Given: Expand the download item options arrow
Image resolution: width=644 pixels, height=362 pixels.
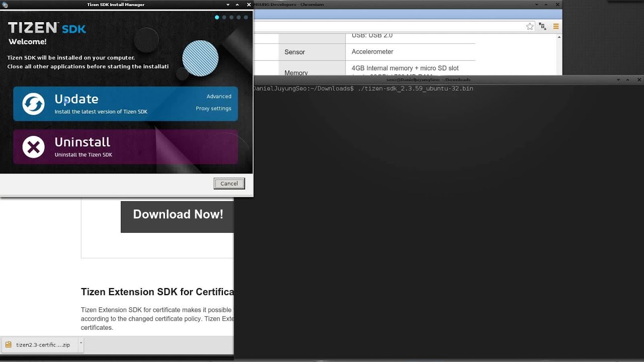Looking at the screenshot, I should [x=80, y=344].
